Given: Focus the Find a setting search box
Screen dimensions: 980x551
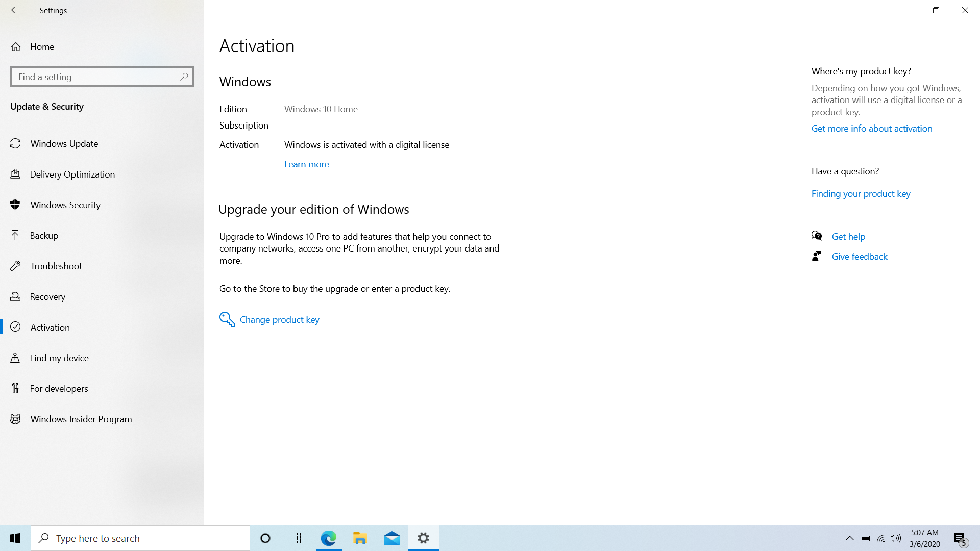Looking at the screenshot, I should tap(102, 77).
